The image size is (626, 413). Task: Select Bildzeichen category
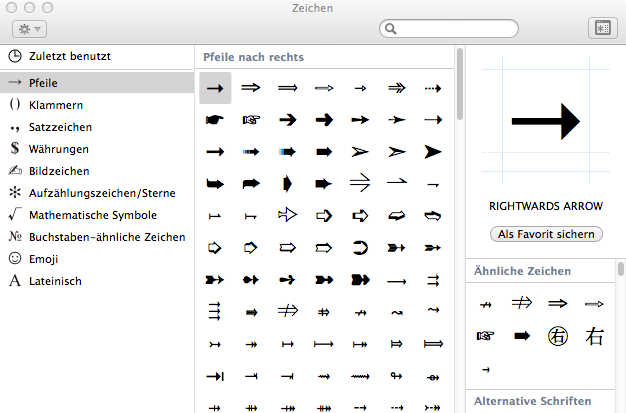coord(97,171)
